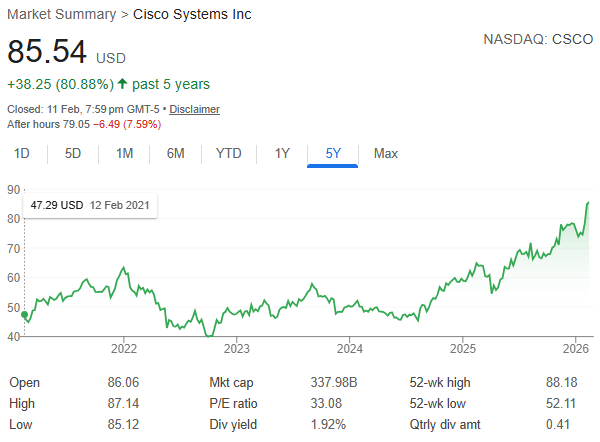This screenshot has width=600, height=442.
Task: Switch to the 1D chart range
Action: coord(21,153)
